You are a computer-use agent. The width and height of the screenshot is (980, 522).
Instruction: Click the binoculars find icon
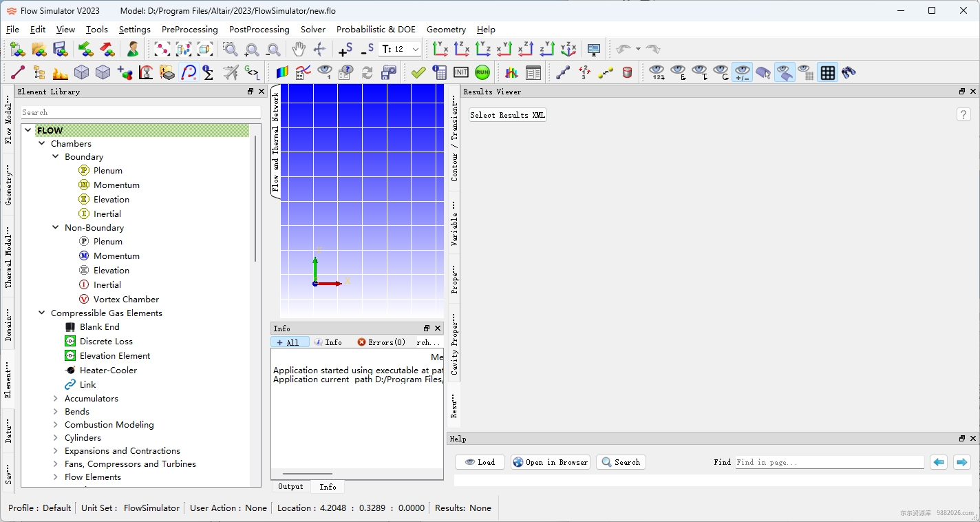tap(849, 72)
